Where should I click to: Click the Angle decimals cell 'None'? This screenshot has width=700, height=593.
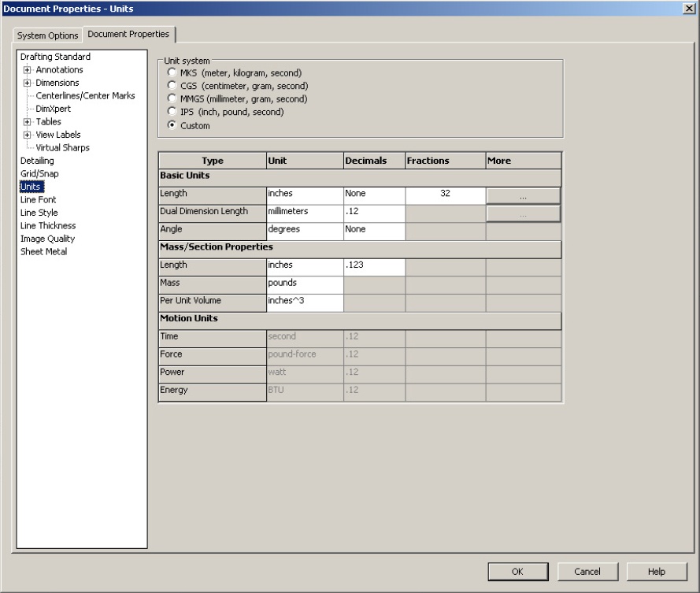375,232
